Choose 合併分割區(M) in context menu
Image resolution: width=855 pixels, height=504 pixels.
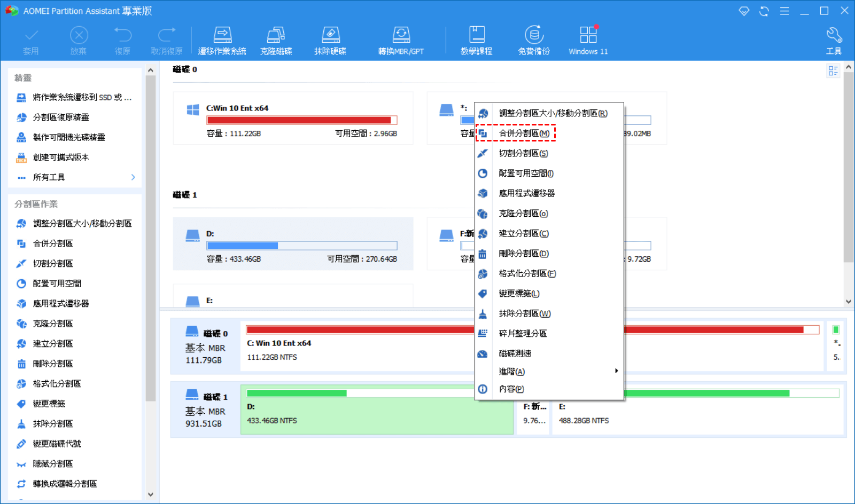click(x=549, y=133)
